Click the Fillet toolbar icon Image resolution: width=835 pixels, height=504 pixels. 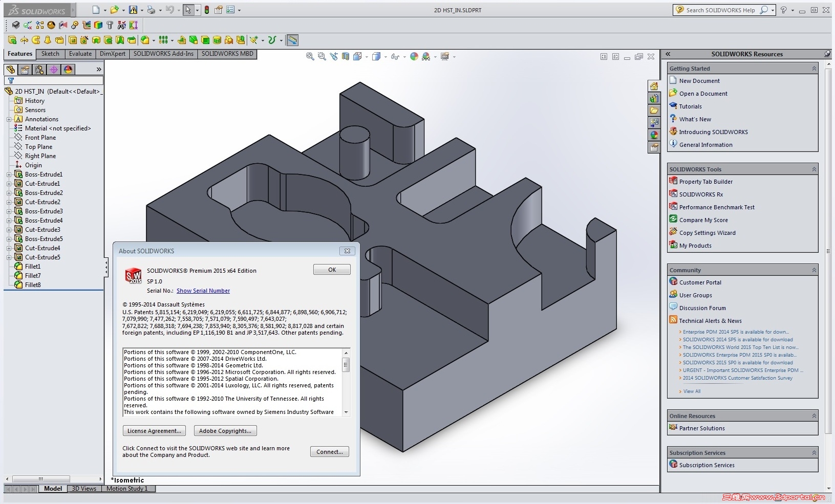(x=145, y=40)
